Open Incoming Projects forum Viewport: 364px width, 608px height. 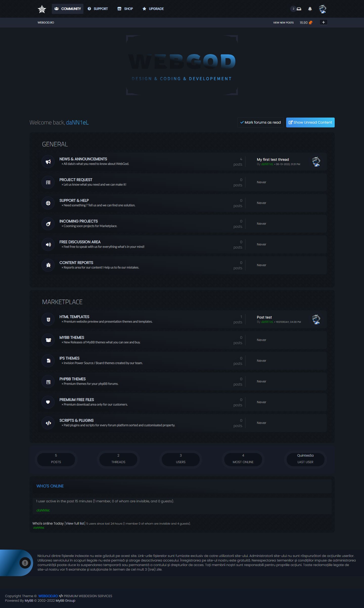(79, 221)
